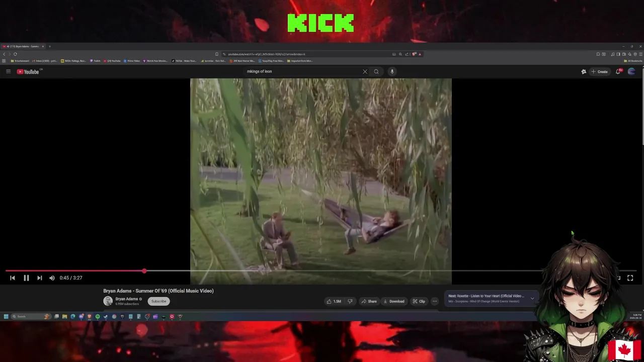
Task: Expand the Next up playlist panel
Action: (532, 298)
